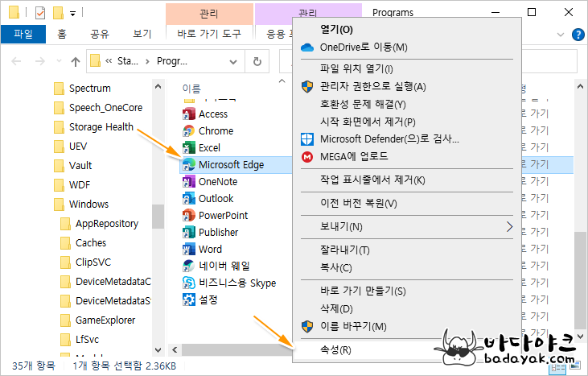Switch to the 보기 ribbon tab

pos(142,34)
